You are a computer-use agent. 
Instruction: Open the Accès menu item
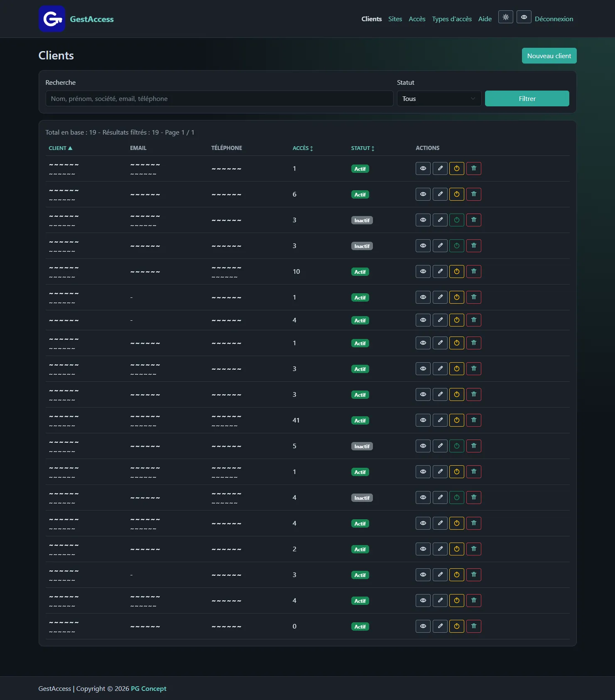point(417,19)
